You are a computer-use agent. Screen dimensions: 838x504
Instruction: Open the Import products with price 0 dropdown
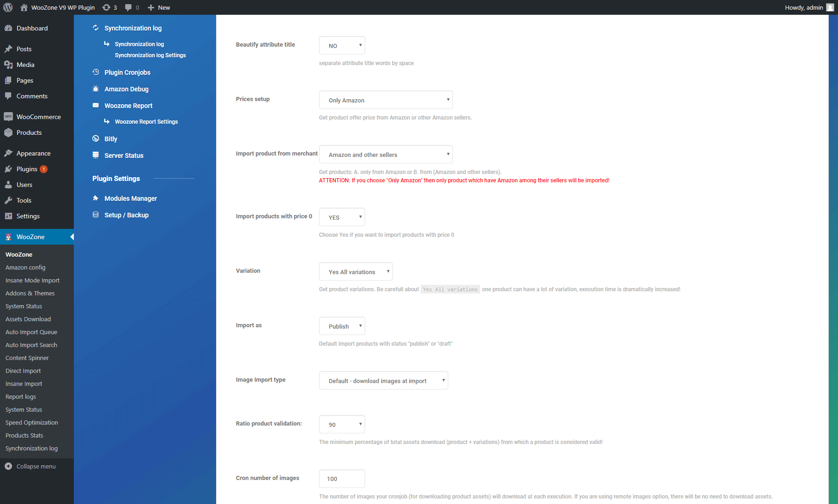tap(342, 217)
